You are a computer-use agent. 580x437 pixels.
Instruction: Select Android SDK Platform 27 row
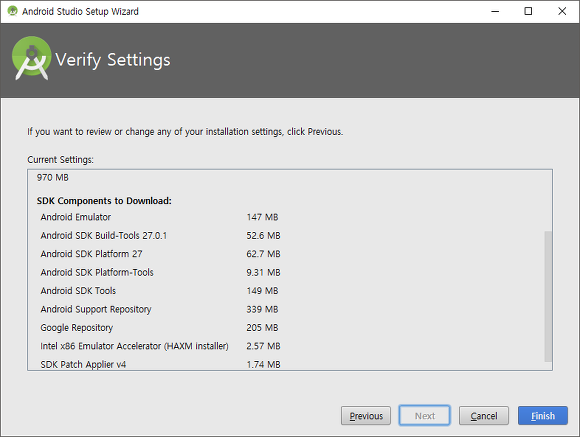click(161, 254)
